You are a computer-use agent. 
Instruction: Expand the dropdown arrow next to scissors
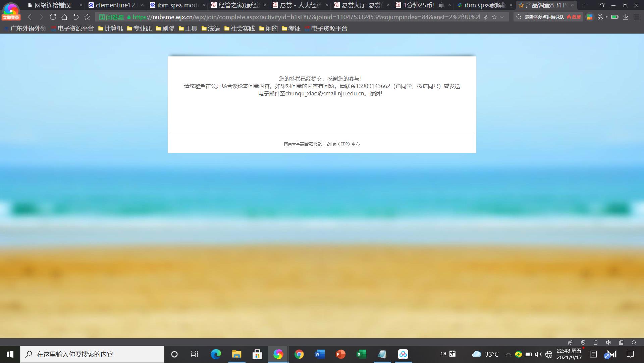(x=606, y=17)
